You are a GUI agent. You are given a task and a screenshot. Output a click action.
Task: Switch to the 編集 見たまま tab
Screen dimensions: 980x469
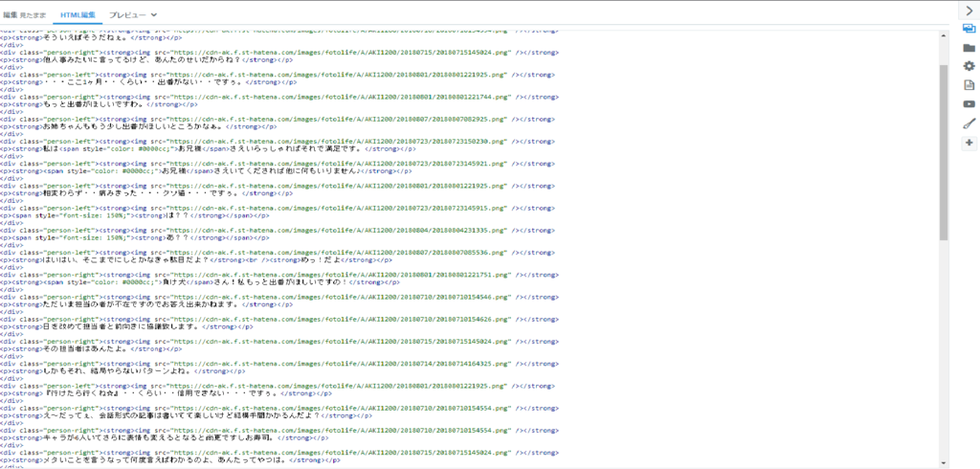pyautogui.click(x=26, y=13)
